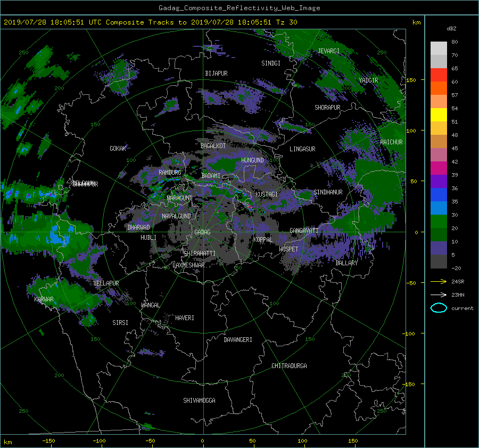Click the 100 tick on right axis

pos(411,131)
